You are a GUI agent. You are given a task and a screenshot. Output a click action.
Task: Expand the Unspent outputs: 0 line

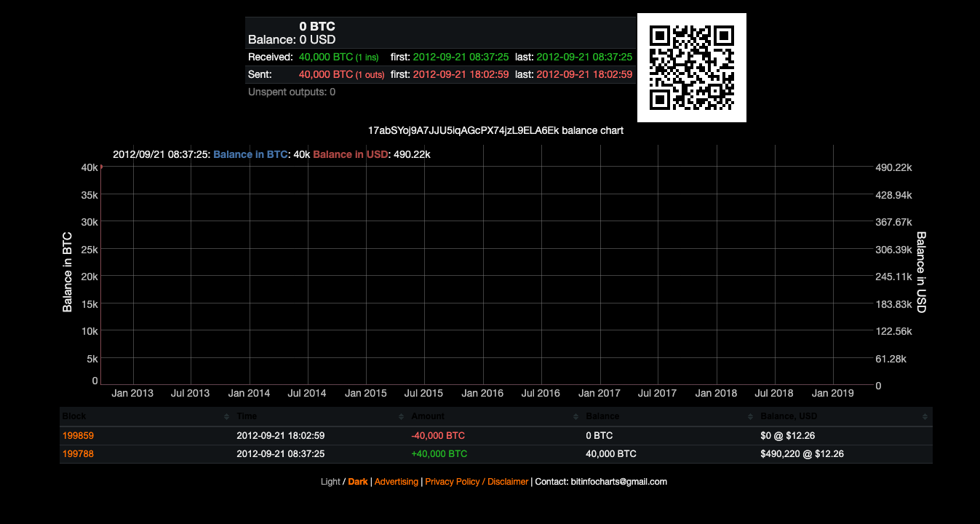point(291,92)
